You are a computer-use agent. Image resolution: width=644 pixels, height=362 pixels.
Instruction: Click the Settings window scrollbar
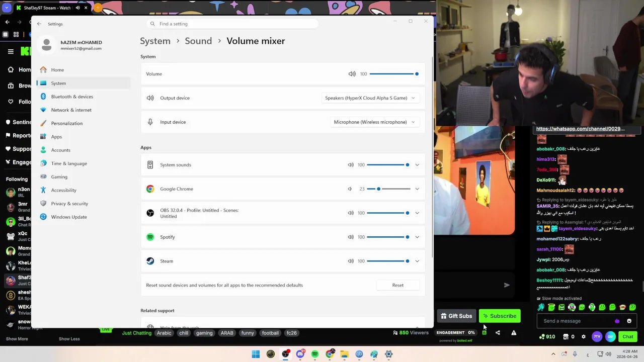coord(432,156)
